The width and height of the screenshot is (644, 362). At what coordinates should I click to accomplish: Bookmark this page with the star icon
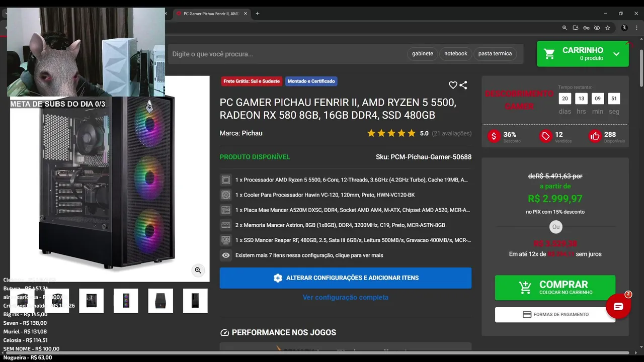(x=608, y=28)
